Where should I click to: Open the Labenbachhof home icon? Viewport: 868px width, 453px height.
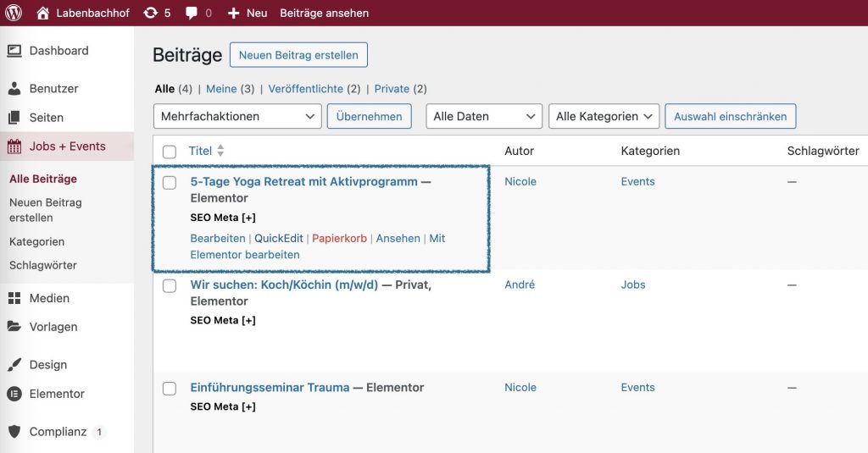[x=42, y=13]
